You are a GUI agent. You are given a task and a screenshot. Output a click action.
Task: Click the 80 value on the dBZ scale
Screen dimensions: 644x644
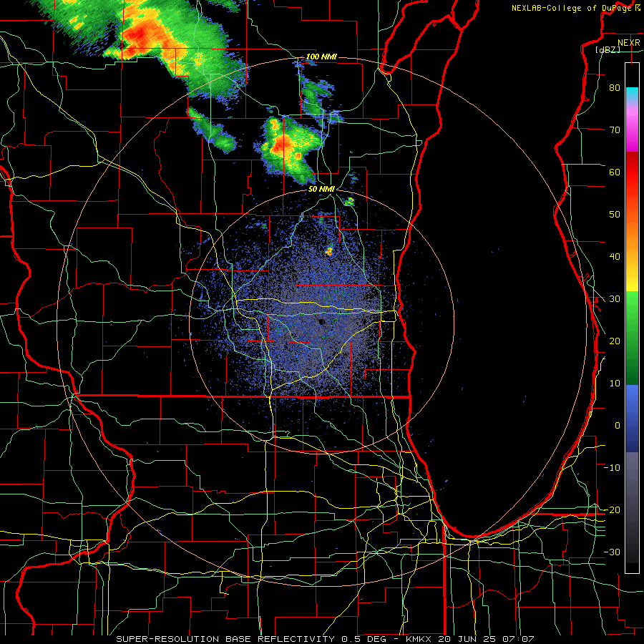[x=615, y=87]
